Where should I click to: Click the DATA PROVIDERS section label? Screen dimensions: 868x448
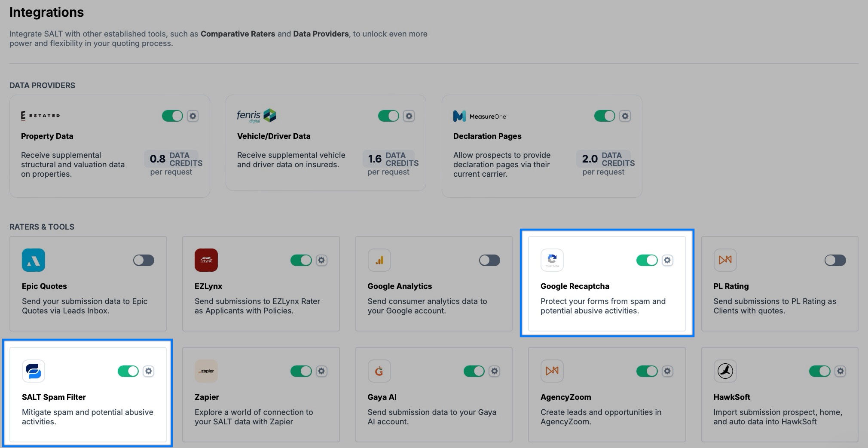[x=42, y=85]
